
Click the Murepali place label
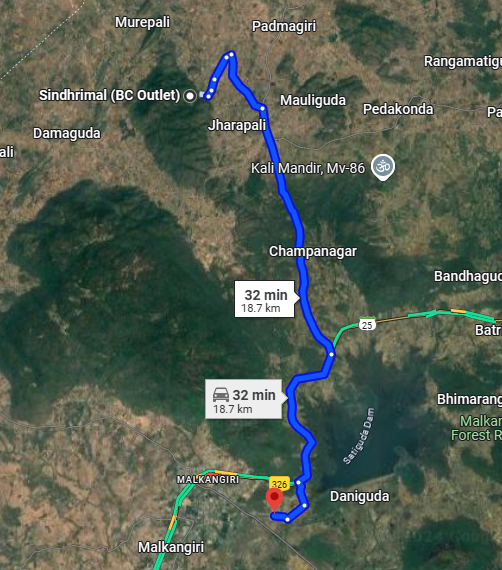pyautogui.click(x=142, y=22)
